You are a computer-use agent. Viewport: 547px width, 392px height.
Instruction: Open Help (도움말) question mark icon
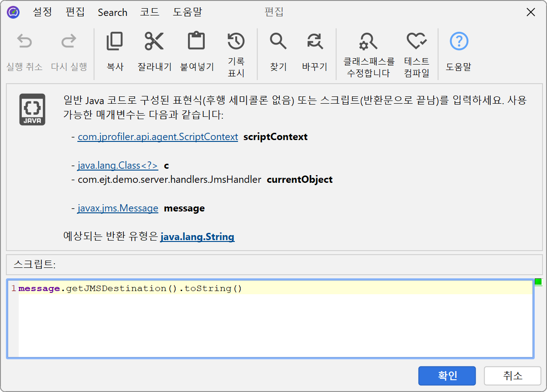pos(459,41)
